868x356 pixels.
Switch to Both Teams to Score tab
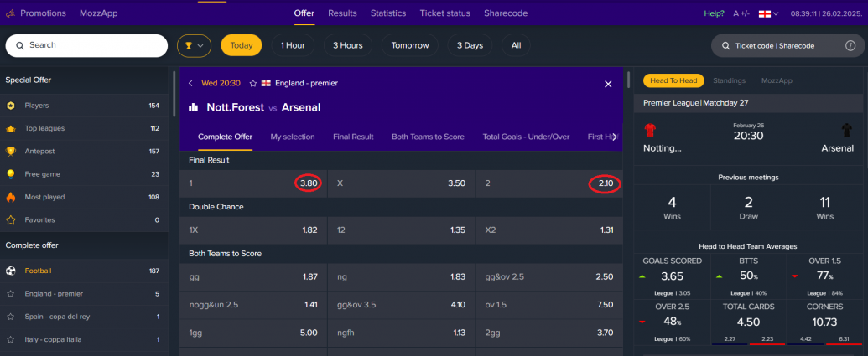(x=428, y=137)
